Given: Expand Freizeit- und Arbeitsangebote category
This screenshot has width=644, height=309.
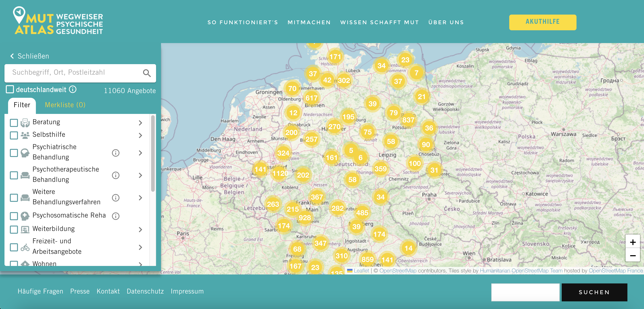Looking at the screenshot, I should [140, 247].
